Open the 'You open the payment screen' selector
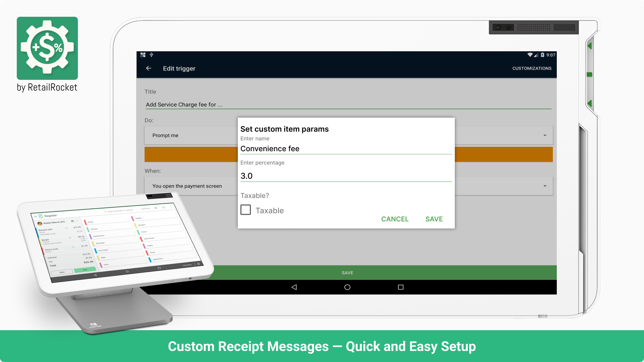Viewport: 644px width, 362px height. pos(187,186)
